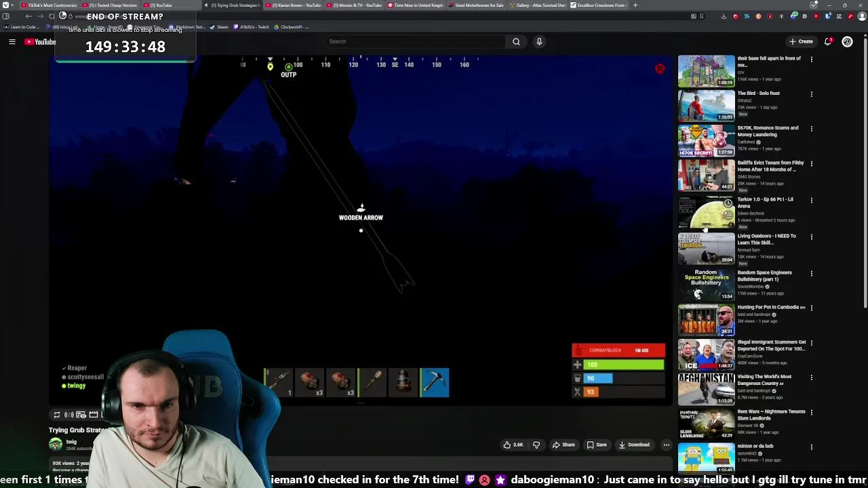The width and height of the screenshot is (868, 488).
Task: Open Hunting For Pot In Cambodia thumbnail
Action: [706, 320]
